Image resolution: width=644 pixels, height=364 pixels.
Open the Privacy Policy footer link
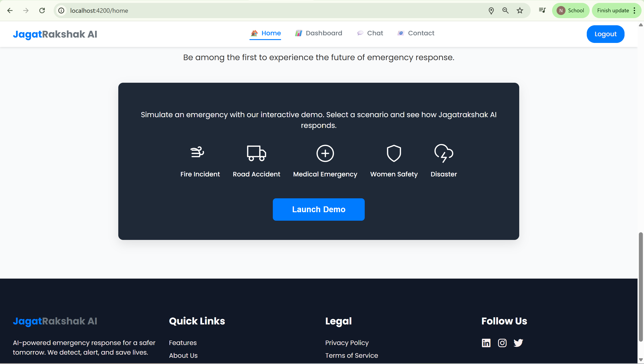pos(347,343)
